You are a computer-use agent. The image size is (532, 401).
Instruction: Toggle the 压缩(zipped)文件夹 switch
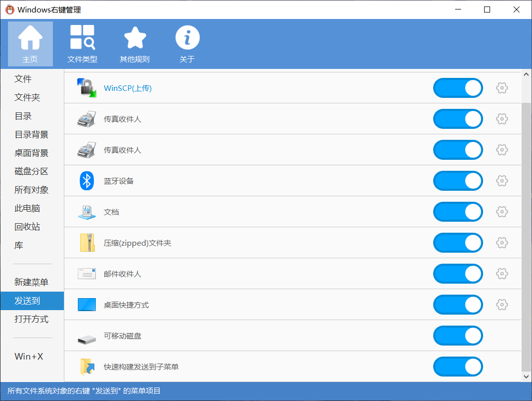click(x=458, y=243)
